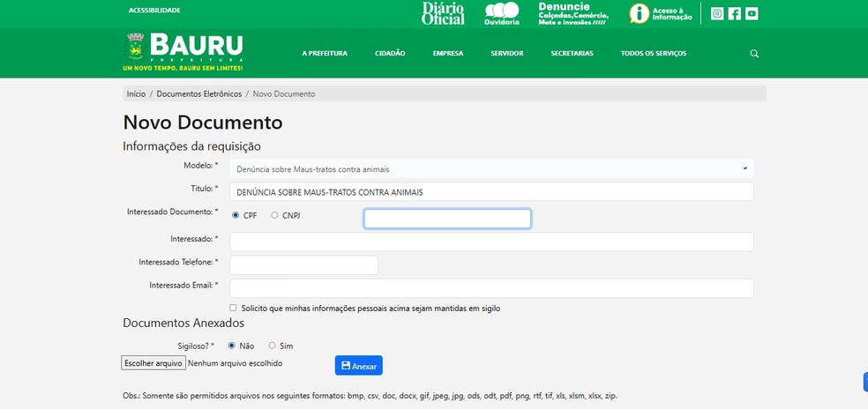Open the Acessibilidade link

click(x=154, y=11)
